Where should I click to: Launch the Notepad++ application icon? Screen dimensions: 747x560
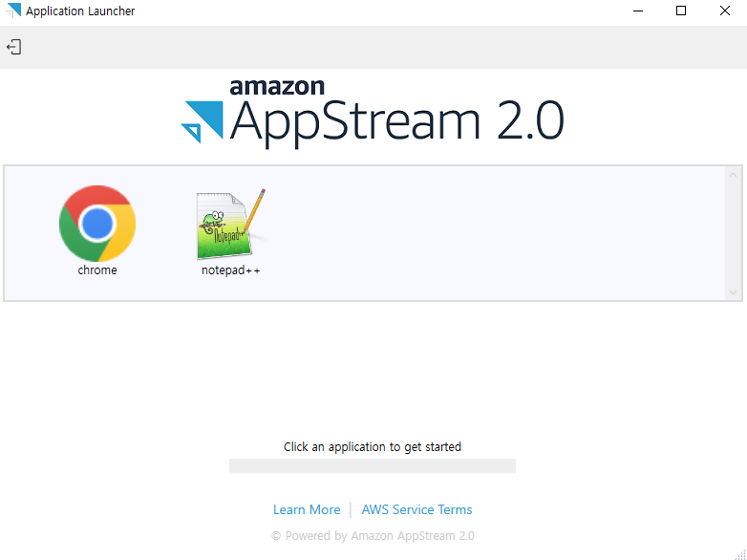[x=231, y=224]
